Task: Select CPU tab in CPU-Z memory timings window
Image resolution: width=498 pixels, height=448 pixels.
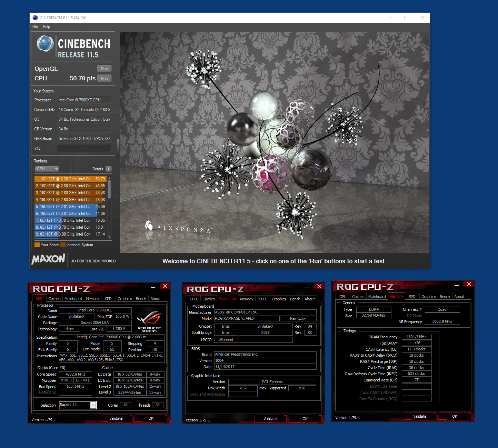Action: [x=343, y=297]
